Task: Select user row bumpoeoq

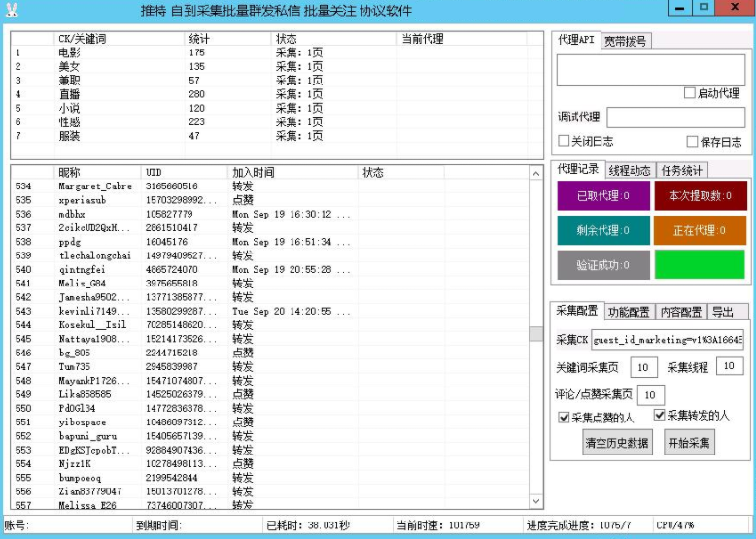Action: coord(270,478)
